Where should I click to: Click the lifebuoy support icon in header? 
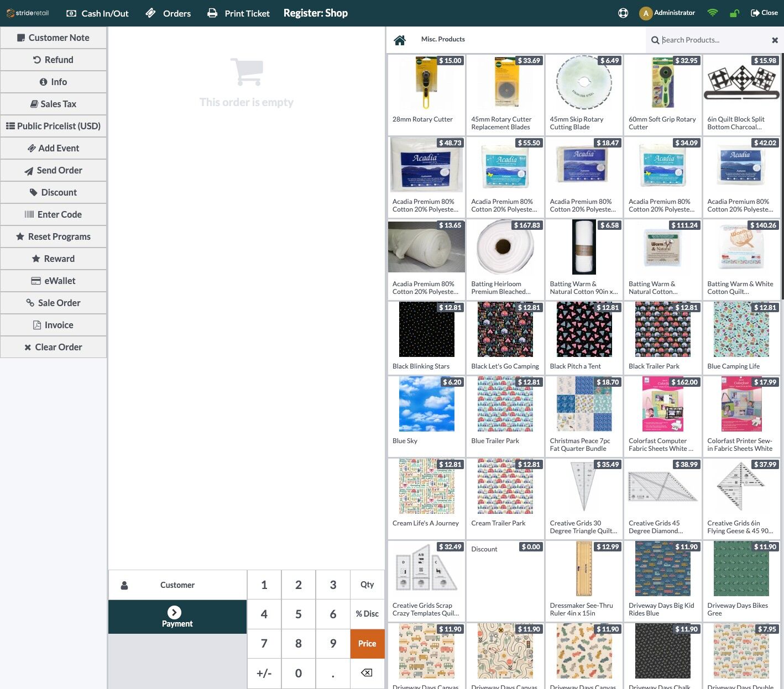623,13
